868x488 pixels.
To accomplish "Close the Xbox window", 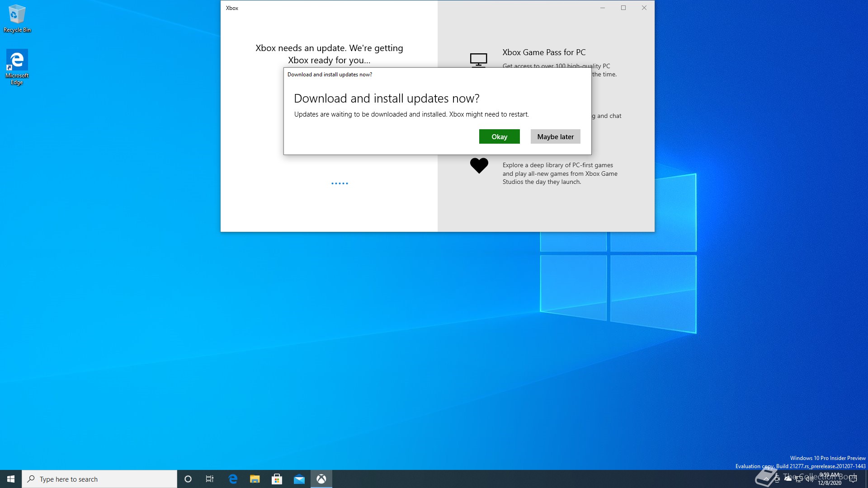I will (x=644, y=8).
